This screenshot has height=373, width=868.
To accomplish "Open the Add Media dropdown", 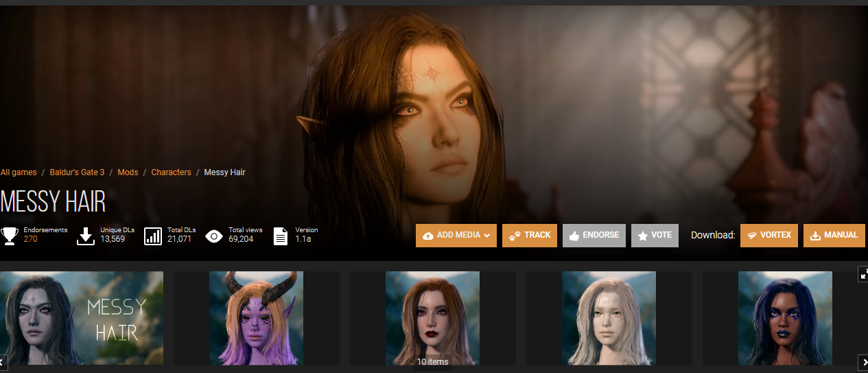I will pyautogui.click(x=456, y=236).
